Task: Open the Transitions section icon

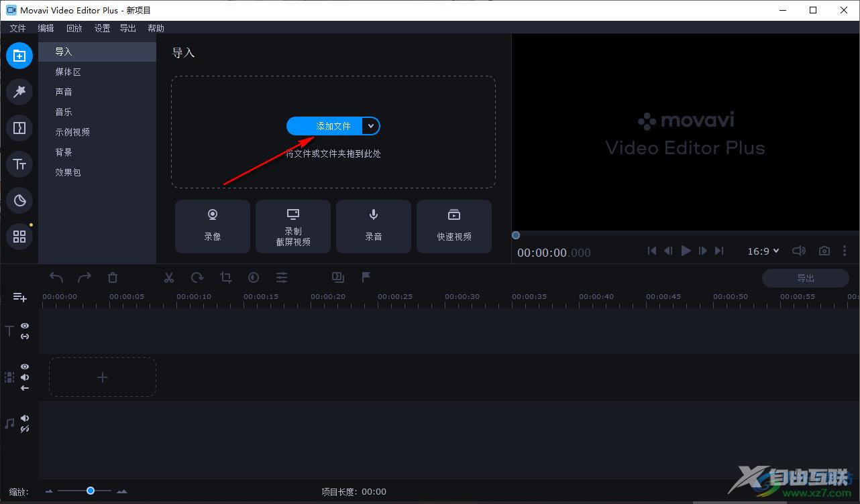Action: pos(19,128)
